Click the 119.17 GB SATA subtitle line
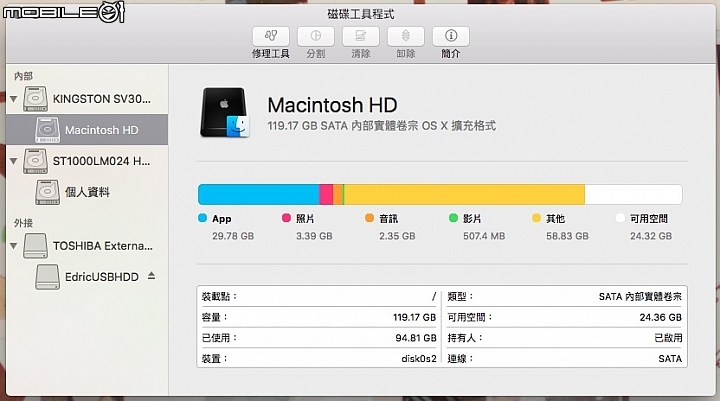The height and width of the screenshot is (401, 720). (382, 126)
